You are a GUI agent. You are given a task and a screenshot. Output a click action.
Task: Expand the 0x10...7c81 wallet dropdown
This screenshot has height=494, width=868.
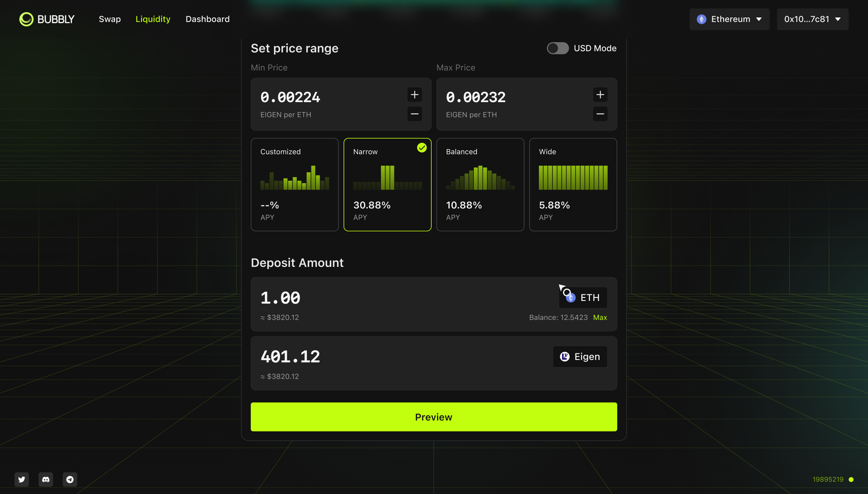pyautogui.click(x=812, y=19)
